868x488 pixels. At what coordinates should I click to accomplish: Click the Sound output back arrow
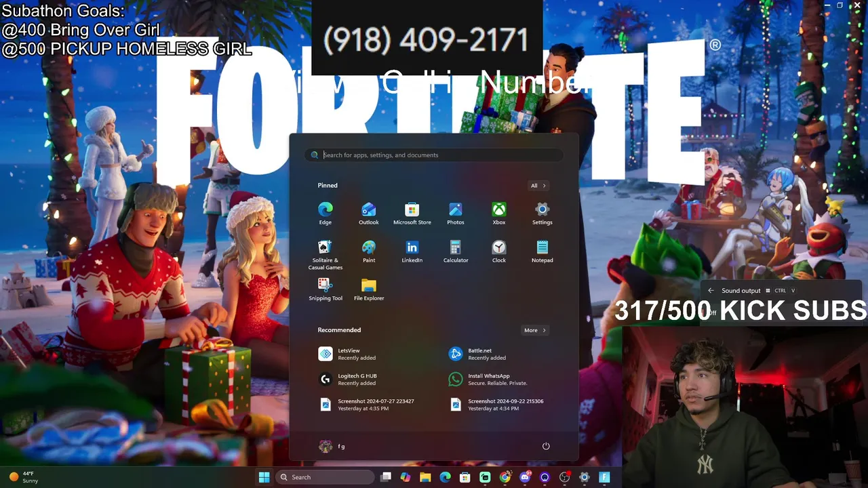pos(711,291)
